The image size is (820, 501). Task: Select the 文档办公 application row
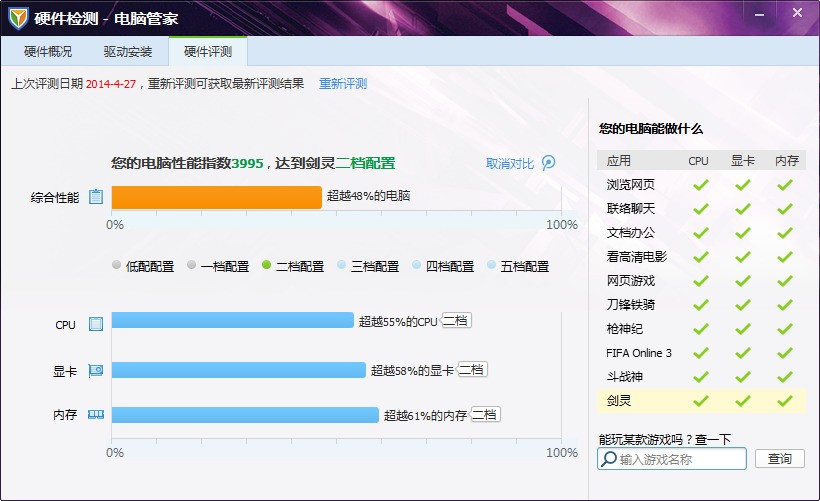(701, 232)
